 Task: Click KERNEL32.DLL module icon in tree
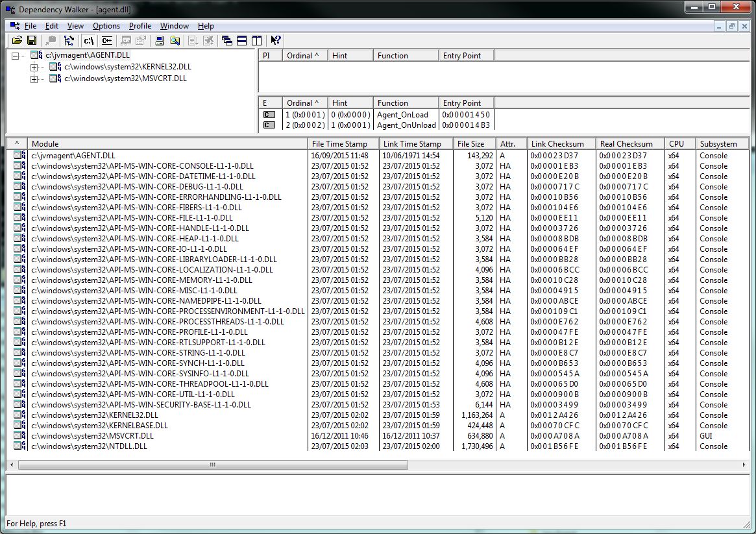[55, 67]
